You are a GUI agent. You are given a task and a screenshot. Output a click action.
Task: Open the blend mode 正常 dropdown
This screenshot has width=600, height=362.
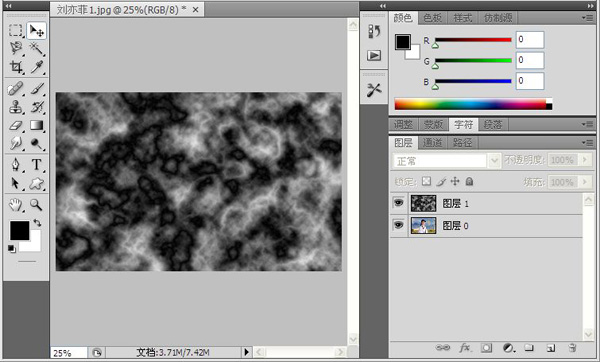(494, 160)
